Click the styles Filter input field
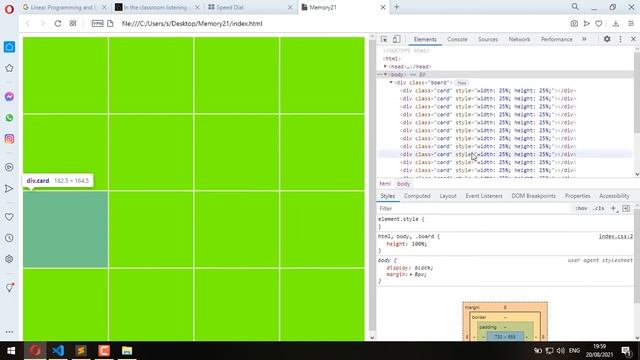This screenshot has height=360, width=640. [473, 209]
